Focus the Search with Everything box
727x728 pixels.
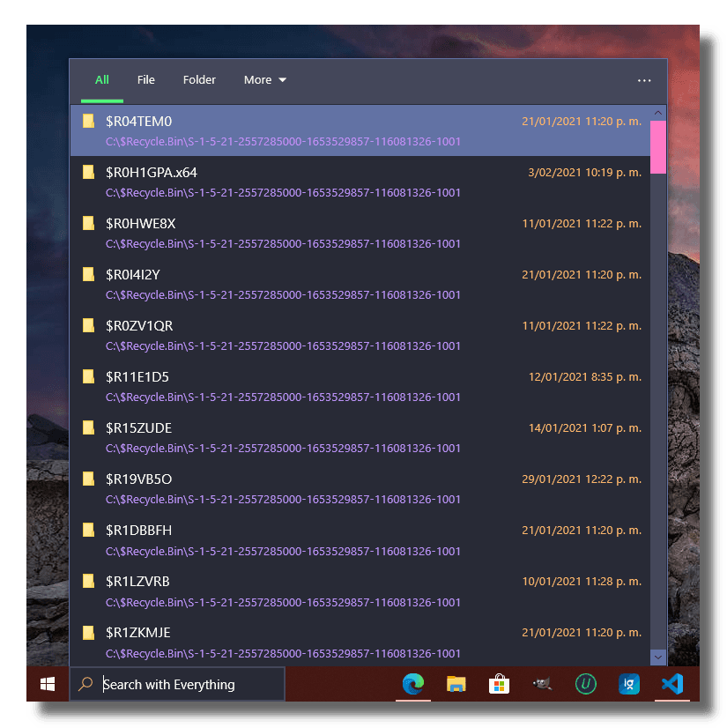[177, 684]
